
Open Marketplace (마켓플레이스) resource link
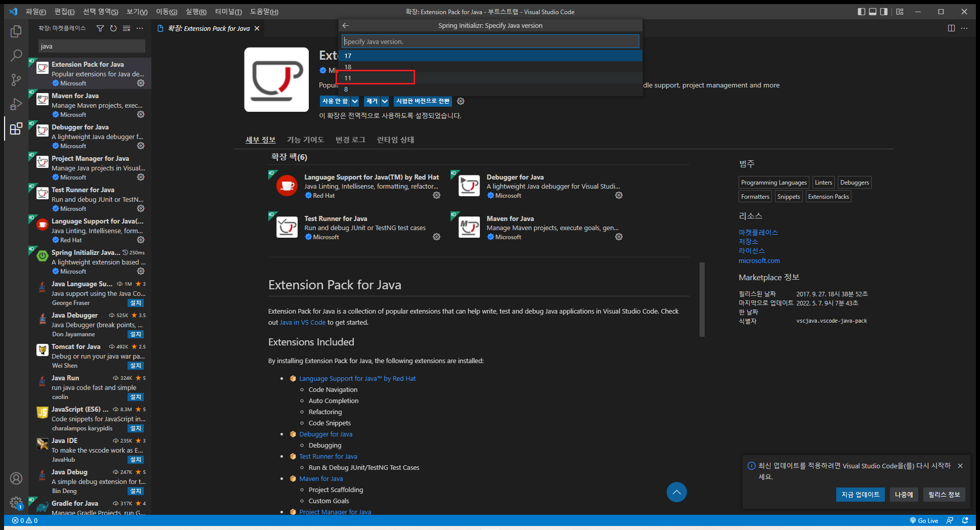point(758,232)
